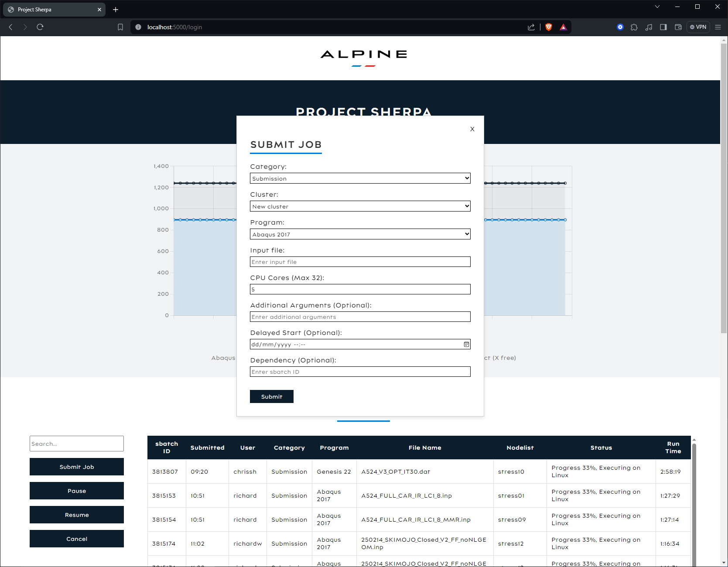
Task: Sort by sbatch ID column header
Action: pos(167,447)
